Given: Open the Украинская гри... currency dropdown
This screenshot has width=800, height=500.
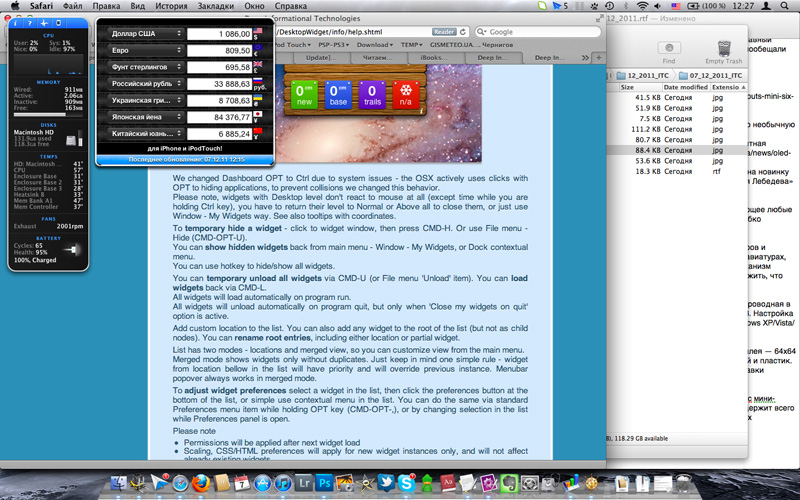Looking at the screenshot, I should tap(146, 101).
